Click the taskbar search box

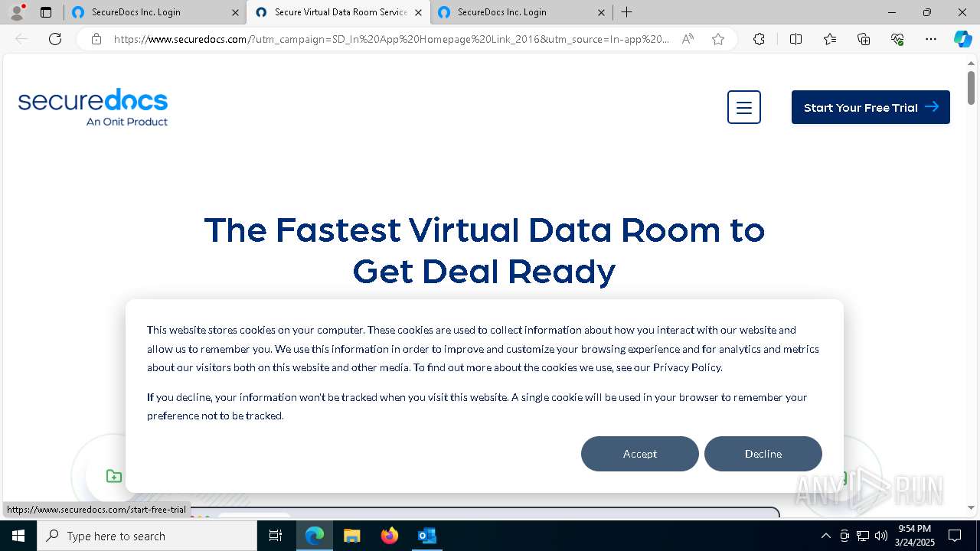[147, 536]
